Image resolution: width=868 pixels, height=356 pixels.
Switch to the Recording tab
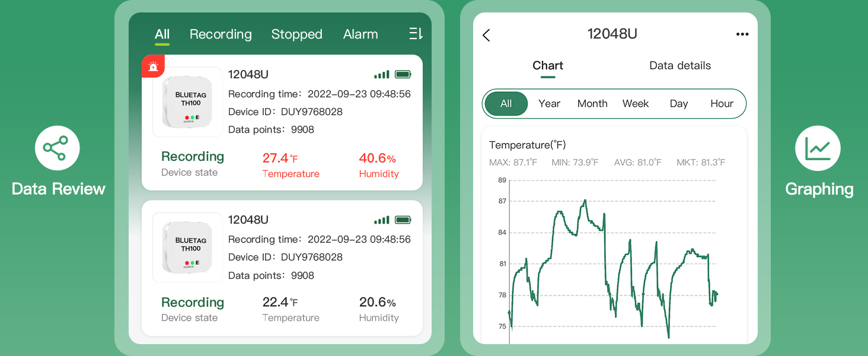[221, 34]
